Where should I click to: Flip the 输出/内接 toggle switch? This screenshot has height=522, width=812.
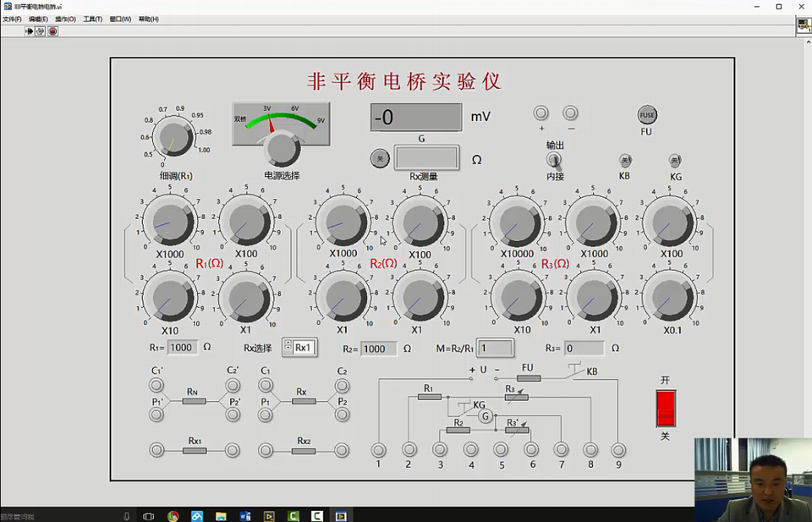pyautogui.click(x=555, y=161)
